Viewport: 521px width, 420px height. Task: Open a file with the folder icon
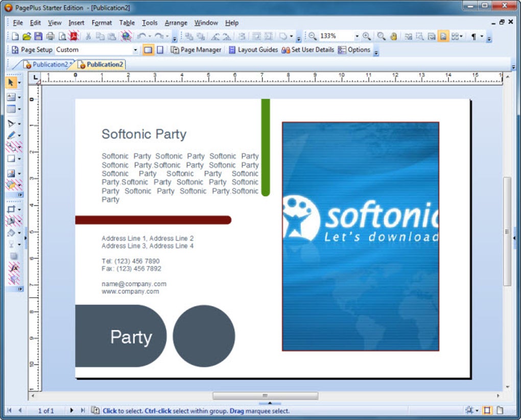[x=27, y=36]
